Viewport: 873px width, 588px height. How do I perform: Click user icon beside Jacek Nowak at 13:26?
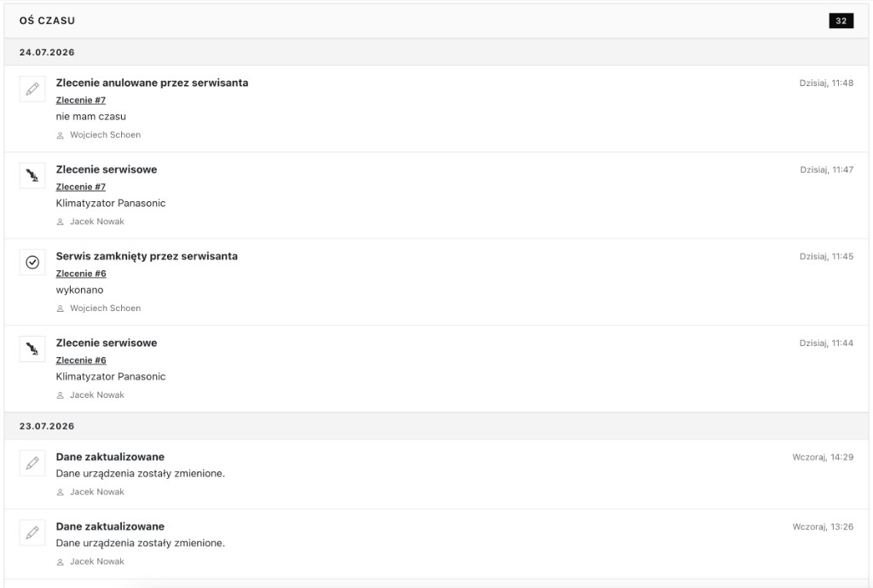tap(61, 562)
